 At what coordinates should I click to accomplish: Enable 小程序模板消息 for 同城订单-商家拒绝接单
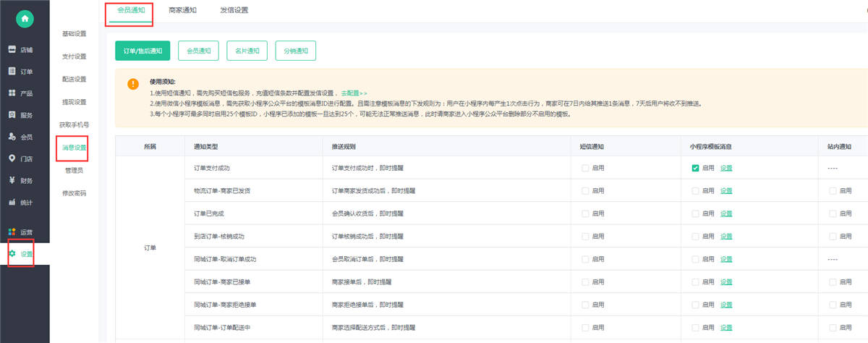[x=695, y=305]
